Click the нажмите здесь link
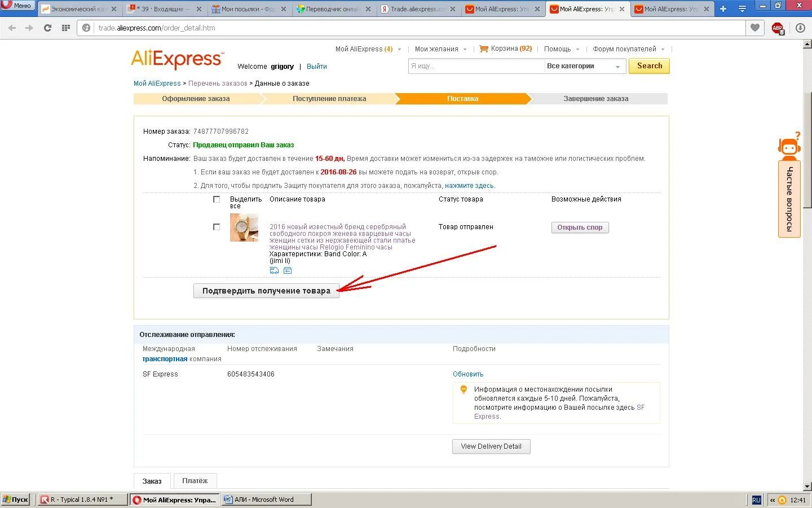This screenshot has height=508, width=812. [x=469, y=186]
